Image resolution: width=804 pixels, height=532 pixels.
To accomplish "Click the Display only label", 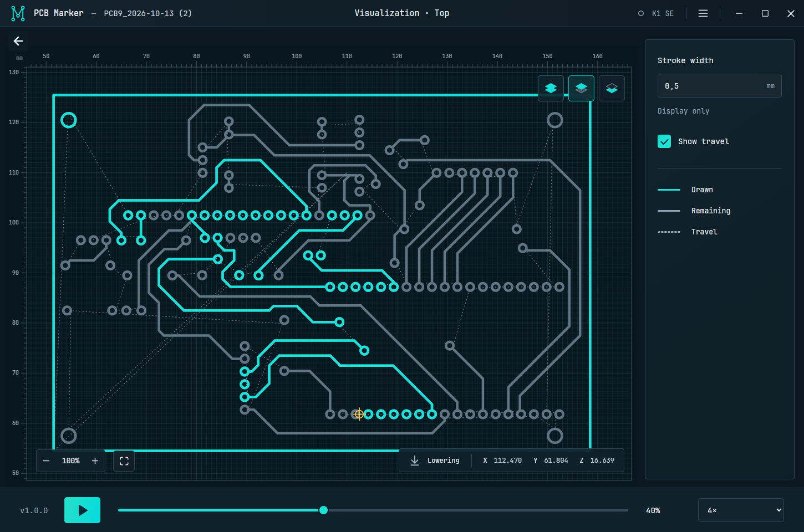I will (683, 111).
